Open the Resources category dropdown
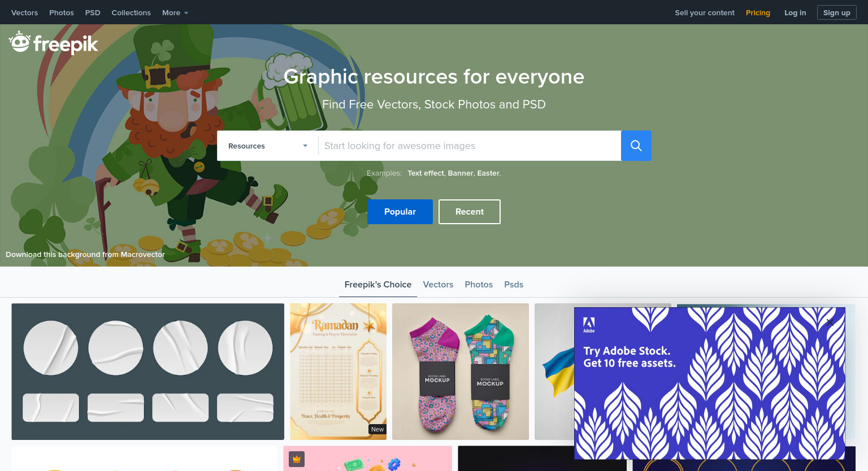This screenshot has width=868, height=471. pyautogui.click(x=268, y=146)
